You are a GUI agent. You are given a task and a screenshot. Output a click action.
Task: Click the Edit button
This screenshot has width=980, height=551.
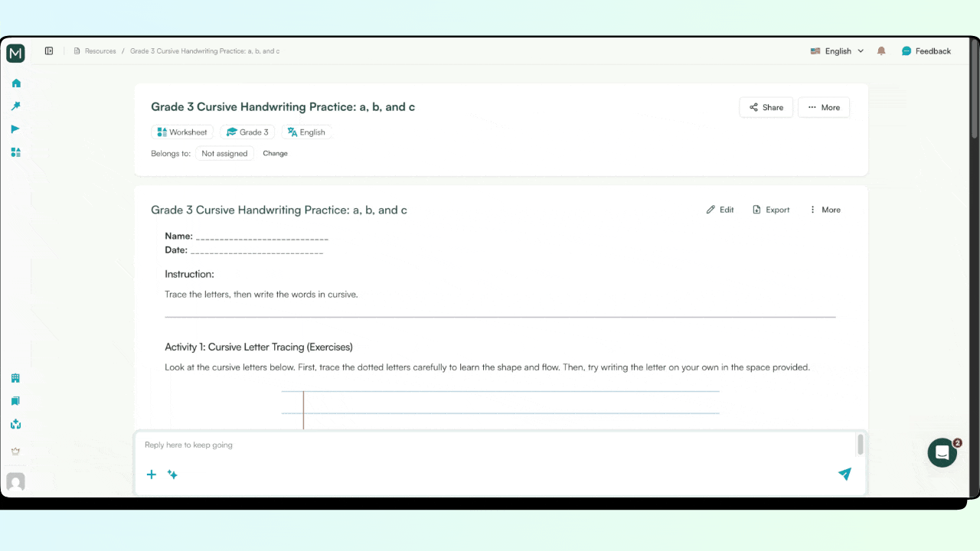[720, 210]
